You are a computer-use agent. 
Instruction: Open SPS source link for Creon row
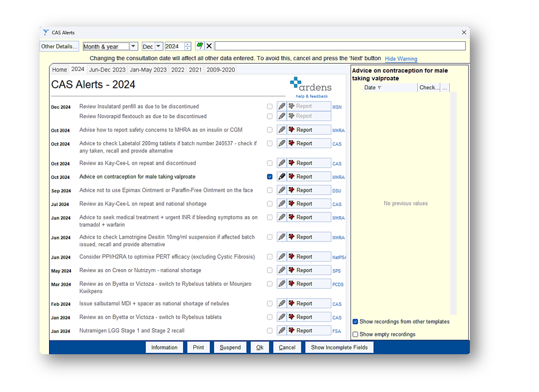(336, 271)
